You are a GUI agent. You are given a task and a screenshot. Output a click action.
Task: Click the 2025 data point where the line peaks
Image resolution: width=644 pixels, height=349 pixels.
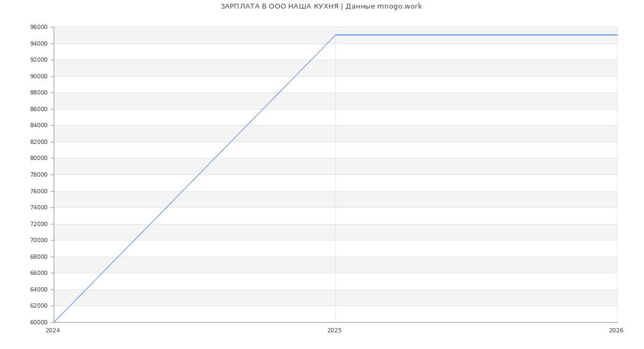pyautogui.click(x=335, y=35)
